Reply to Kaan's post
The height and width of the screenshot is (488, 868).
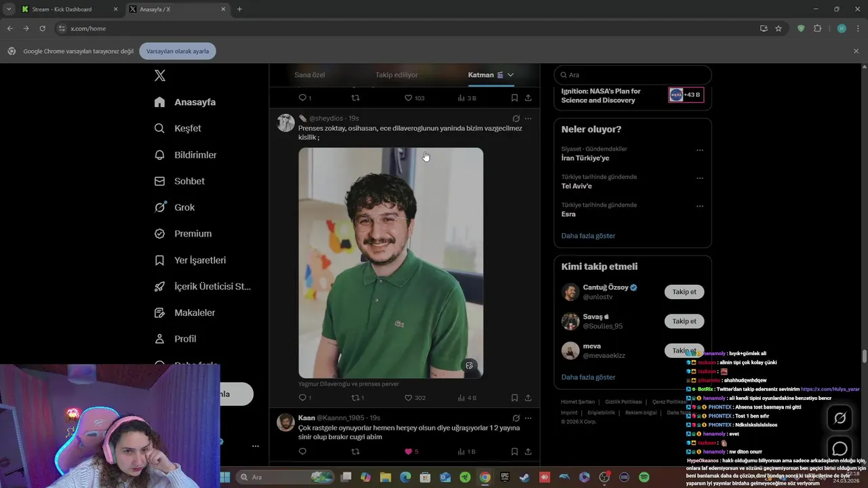pyautogui.click(x=302, y=451)
